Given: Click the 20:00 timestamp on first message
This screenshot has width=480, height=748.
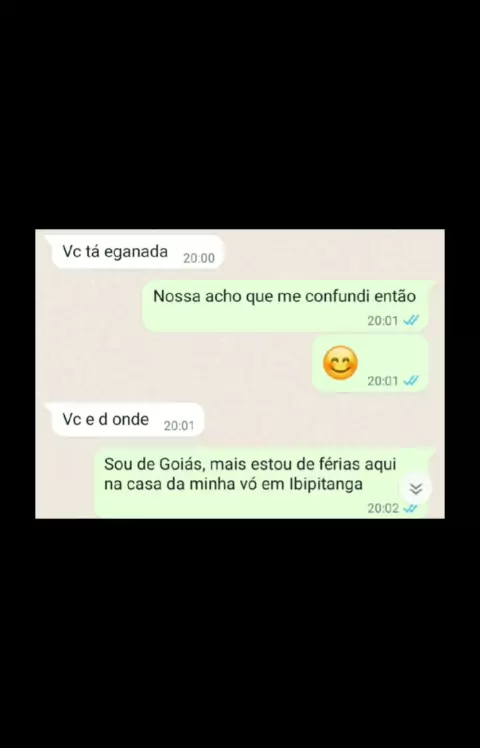Looking at the screenshot, I should 199,258.
